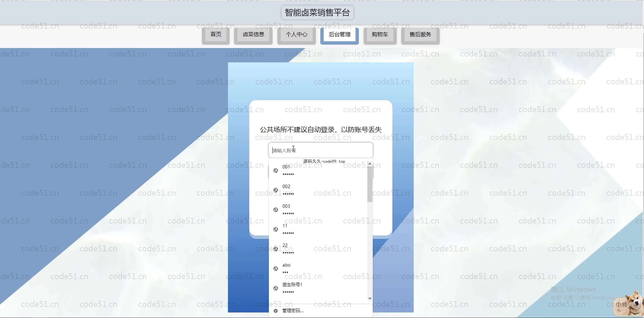Select saved account 医生账号1 from suggestions

click(318, 288)
